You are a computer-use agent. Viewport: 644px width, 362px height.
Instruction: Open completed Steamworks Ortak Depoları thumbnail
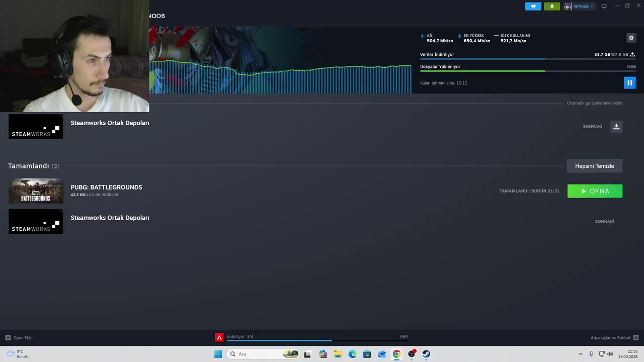(x=36, y=221)
